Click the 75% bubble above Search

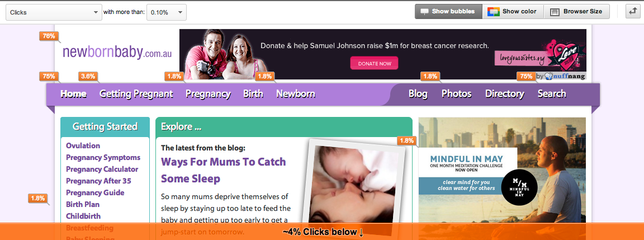[x=526, y=76]
